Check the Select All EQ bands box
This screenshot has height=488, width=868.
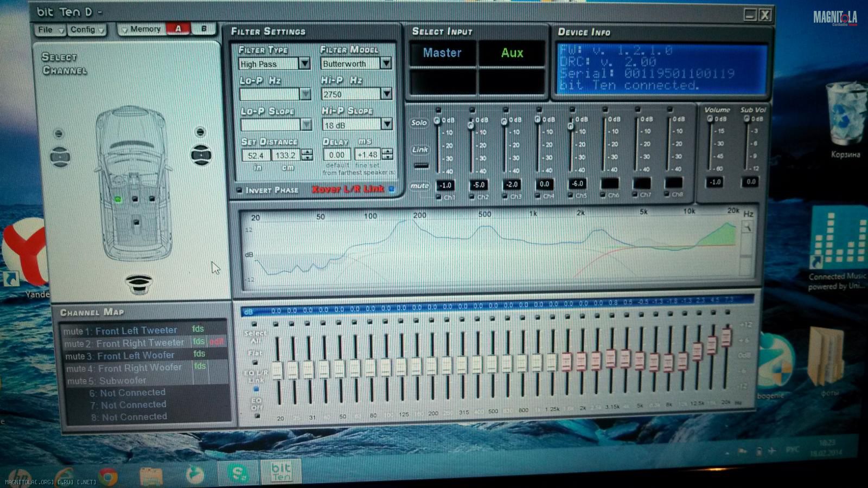254,324
